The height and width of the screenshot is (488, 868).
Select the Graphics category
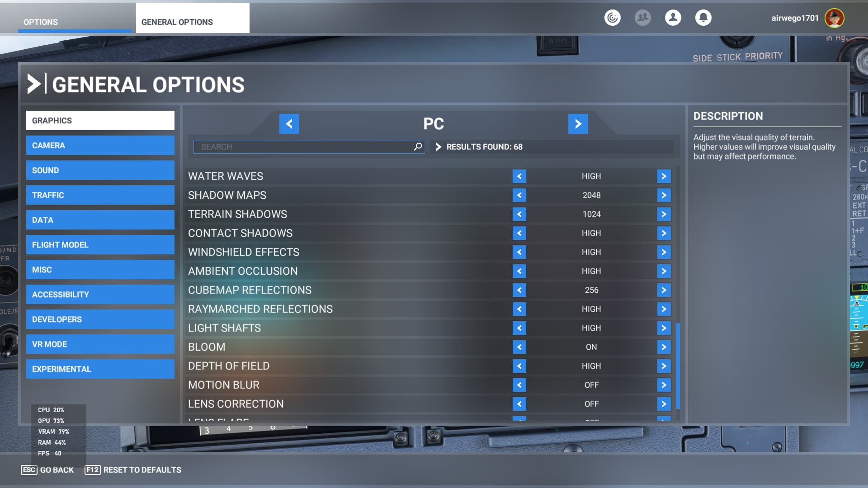pos(100,121)
